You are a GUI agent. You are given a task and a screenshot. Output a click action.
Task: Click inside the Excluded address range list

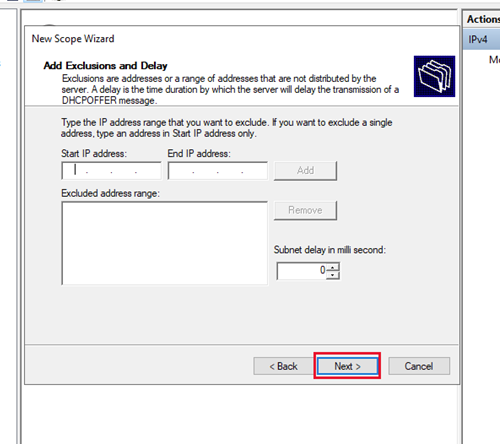coord(165,243)
